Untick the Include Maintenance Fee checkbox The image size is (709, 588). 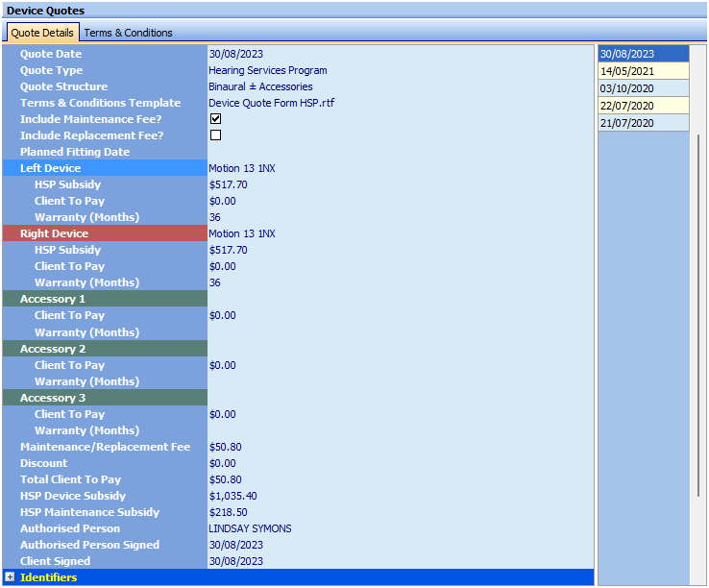point(216,119)
